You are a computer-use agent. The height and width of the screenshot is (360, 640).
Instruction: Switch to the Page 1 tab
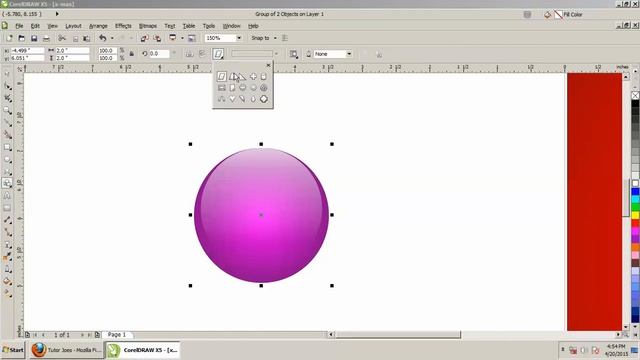(117, 335)
